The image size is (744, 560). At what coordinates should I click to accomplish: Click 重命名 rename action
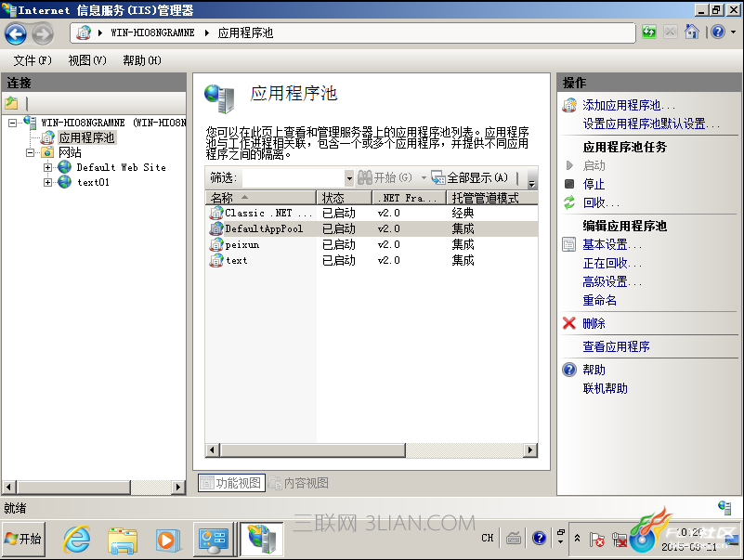click(600, 300)
